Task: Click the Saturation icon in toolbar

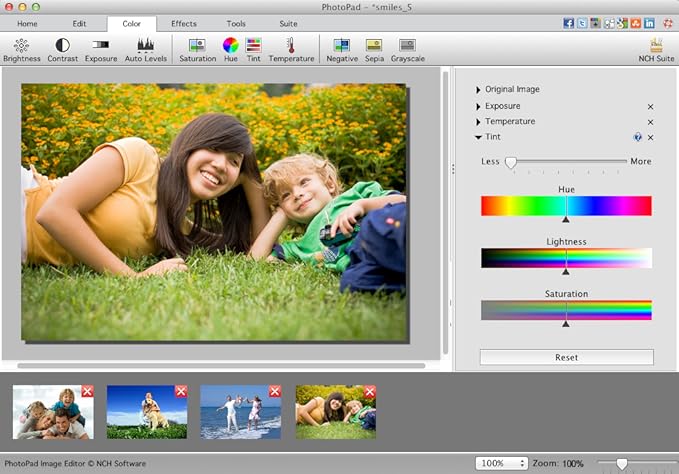Action: (x=197, y=46)
